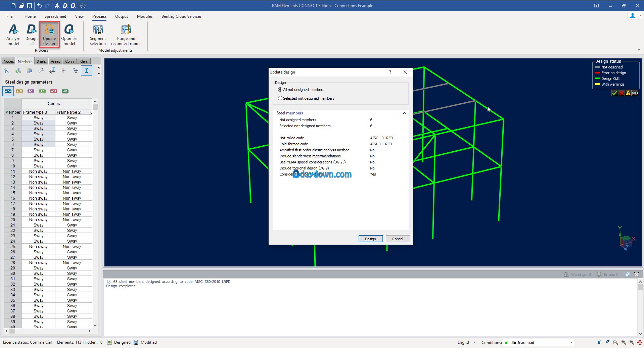Click the Error on design red swatch

pos(597,73)
